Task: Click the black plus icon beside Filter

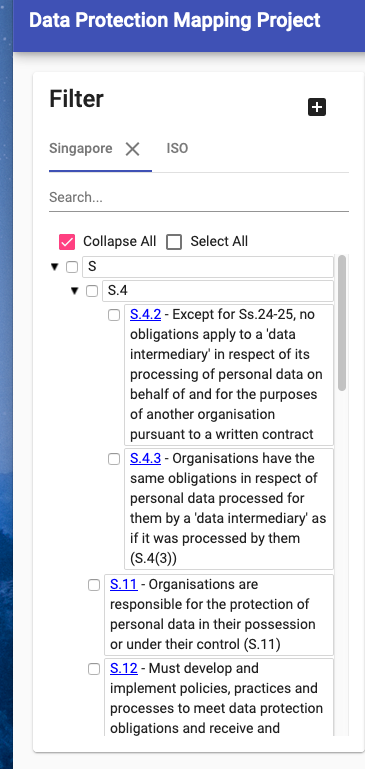Action: click(x=317, y=107)
